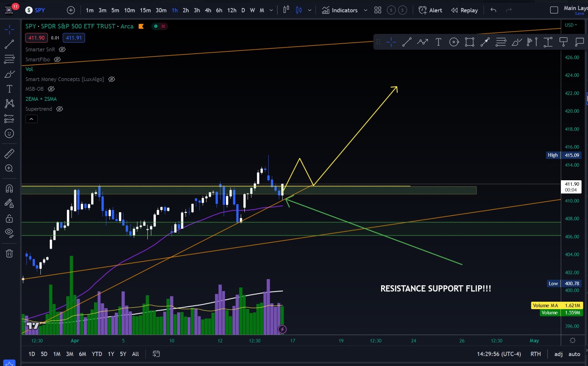Open the candlestick chart type selector
The width and height of the screenshot is (588, 366).
299,10
